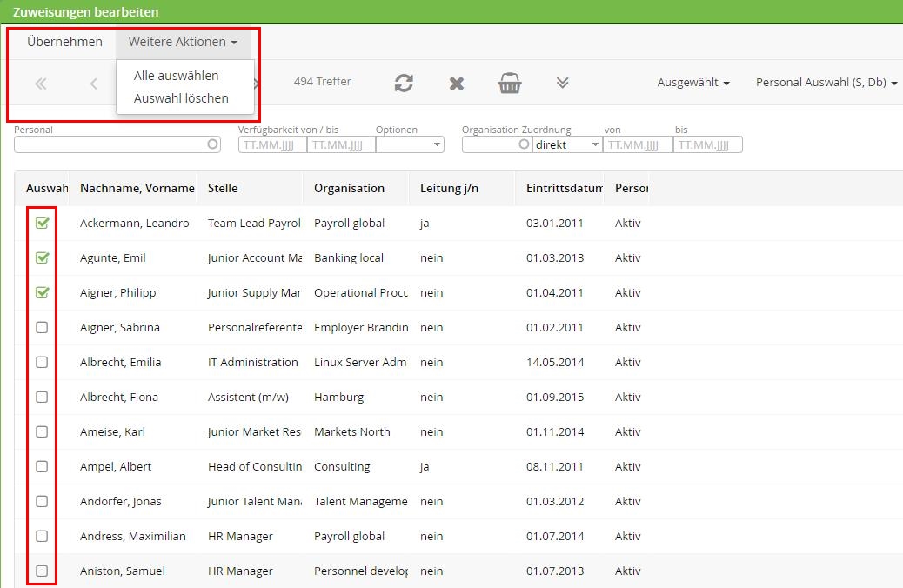Click the name Agunte, Emil
Screen dimensions: 903x588
[113, 257]
